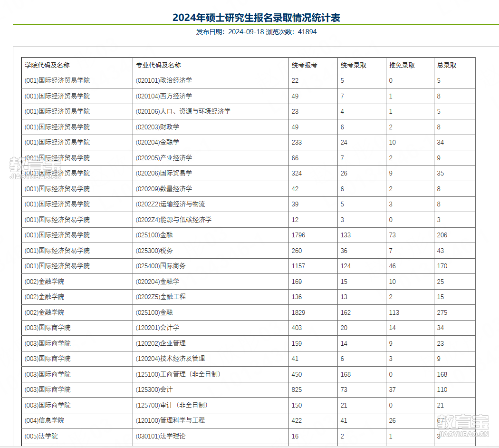Click 推免录取 value 113

(x=394, y=312)
